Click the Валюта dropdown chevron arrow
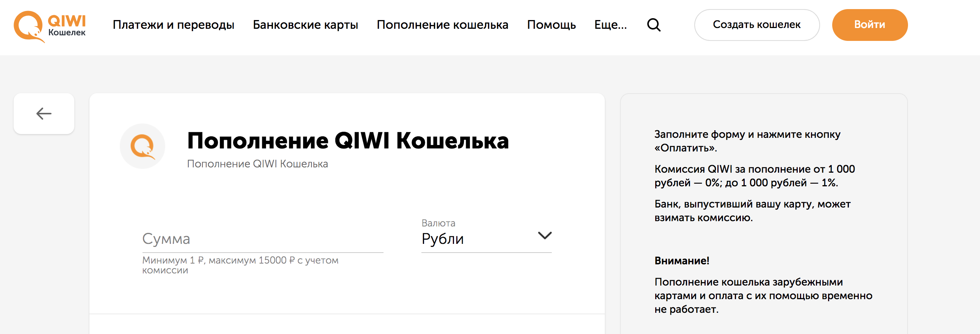 tap(545, 236)
